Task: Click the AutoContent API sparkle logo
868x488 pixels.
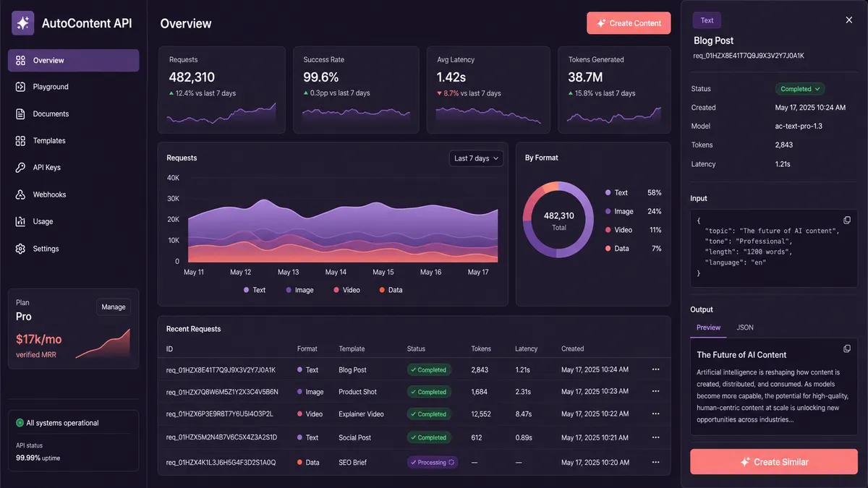Action: pos(23,23)
